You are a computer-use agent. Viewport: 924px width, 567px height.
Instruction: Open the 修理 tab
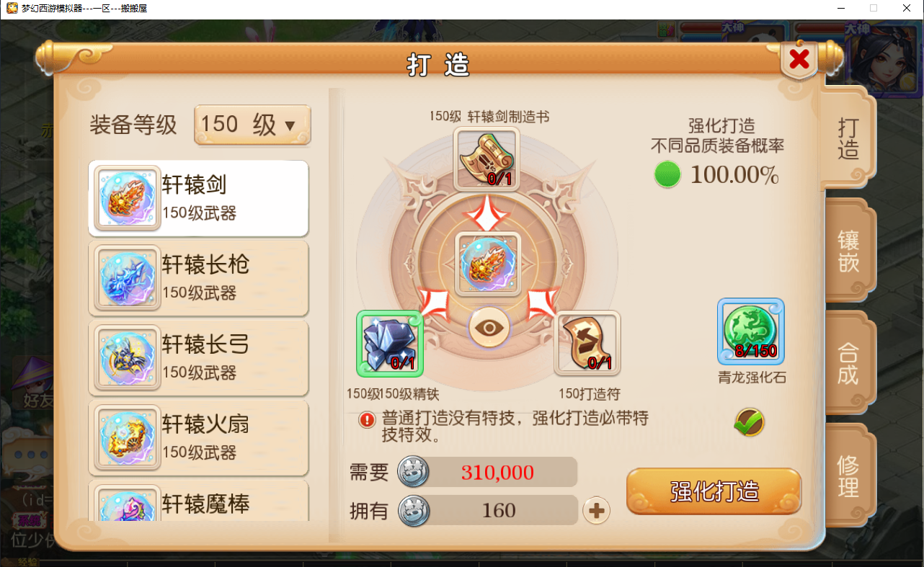tap(848, 476)
